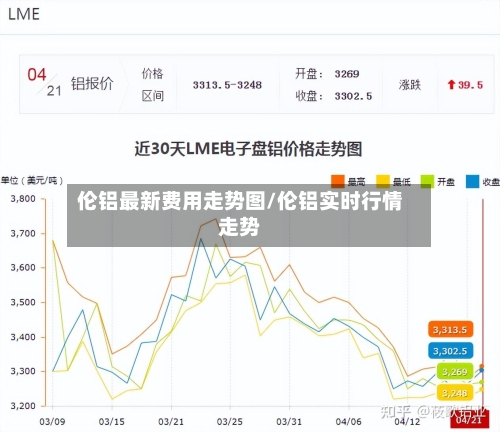The height and width of the screenshot is (432, 500).
Task: Click the 3,500 y-axis label
Action: (23, 302)
